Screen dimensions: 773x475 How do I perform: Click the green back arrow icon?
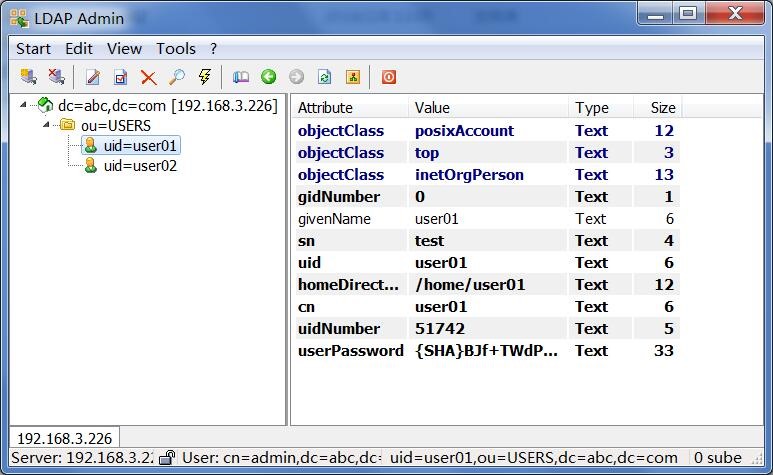coord(268,77)
